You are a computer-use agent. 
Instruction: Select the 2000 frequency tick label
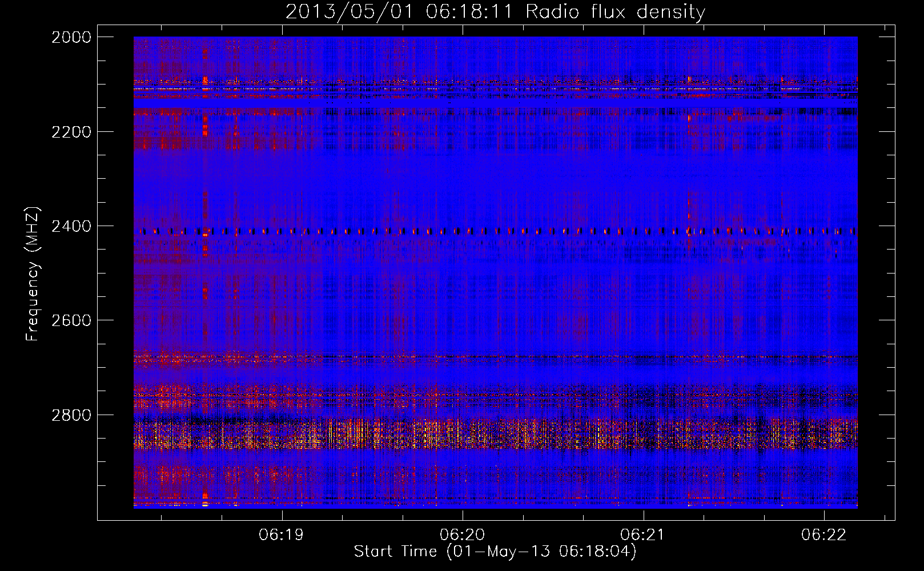click(71, 37)
